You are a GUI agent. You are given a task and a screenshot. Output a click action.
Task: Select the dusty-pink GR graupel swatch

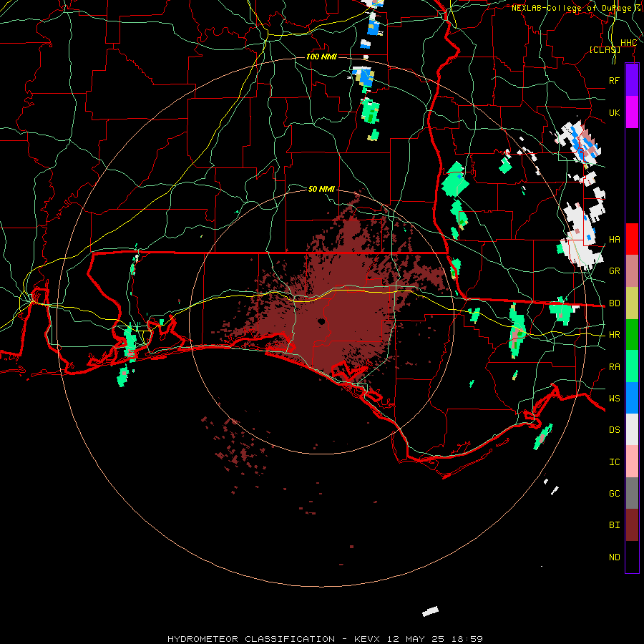click(632, 271)
